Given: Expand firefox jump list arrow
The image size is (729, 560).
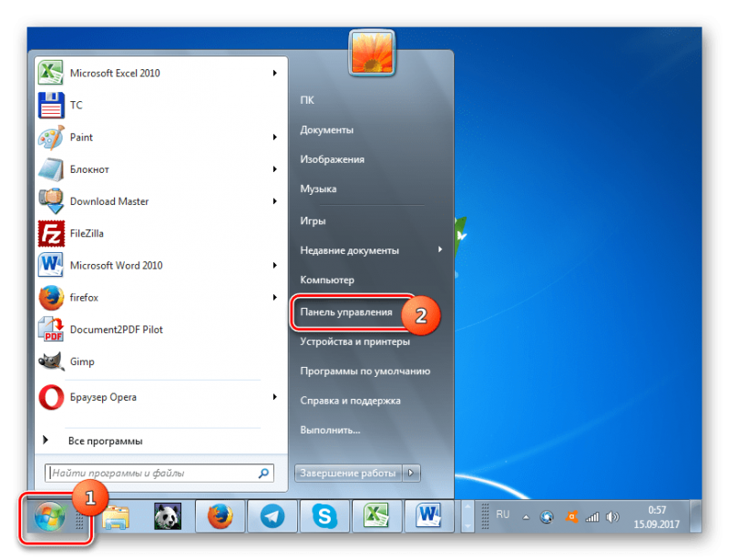Looking at the screenshot, I should pos(275,298).
